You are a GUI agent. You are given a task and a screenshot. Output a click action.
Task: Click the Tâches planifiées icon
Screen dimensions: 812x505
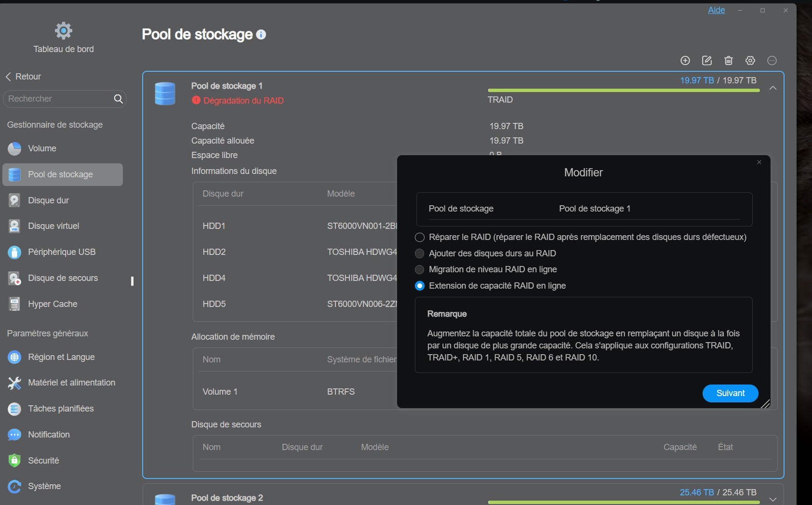coord(14,409)
